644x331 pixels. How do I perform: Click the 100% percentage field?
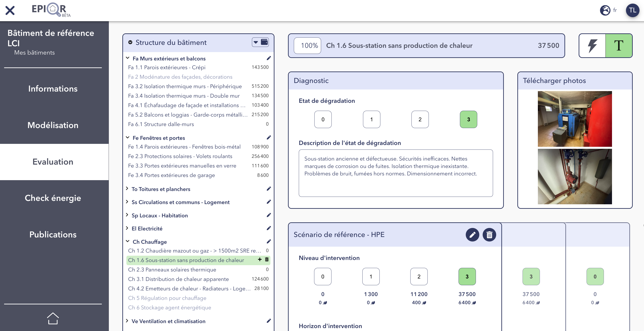pos(307,46)
